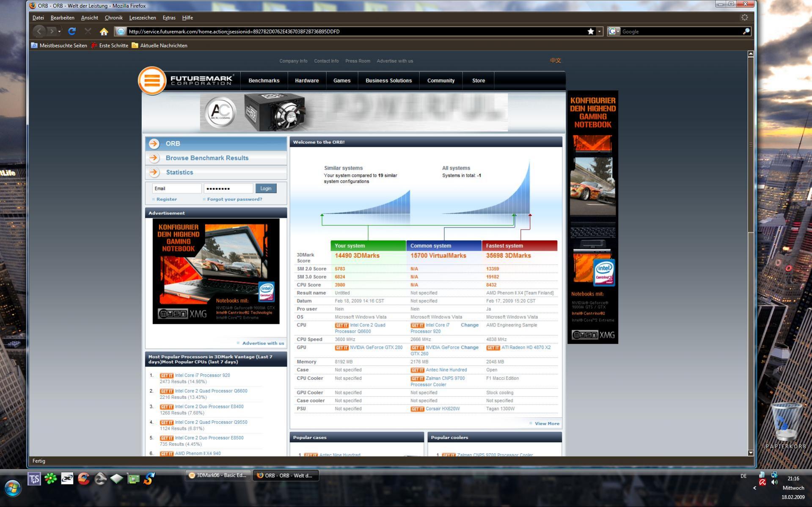
Task: Open the Chronik menu
Action: coord(113,18)
